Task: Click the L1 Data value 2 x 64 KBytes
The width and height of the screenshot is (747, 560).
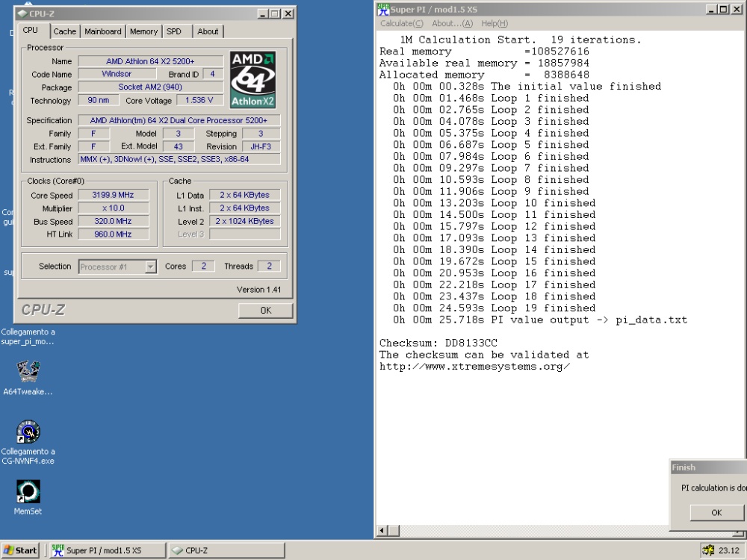Action: pyautogui.click(x=245, y=195)
